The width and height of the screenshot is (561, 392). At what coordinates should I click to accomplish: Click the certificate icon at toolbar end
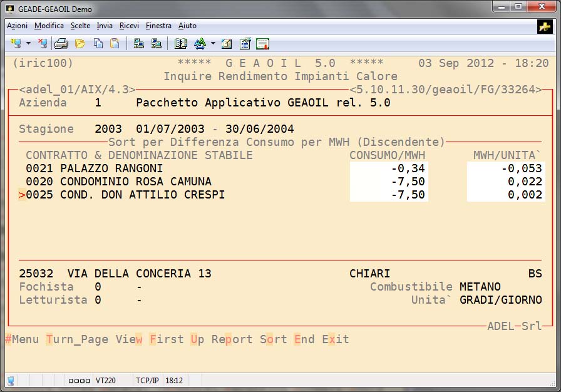[x=262, y=44]
